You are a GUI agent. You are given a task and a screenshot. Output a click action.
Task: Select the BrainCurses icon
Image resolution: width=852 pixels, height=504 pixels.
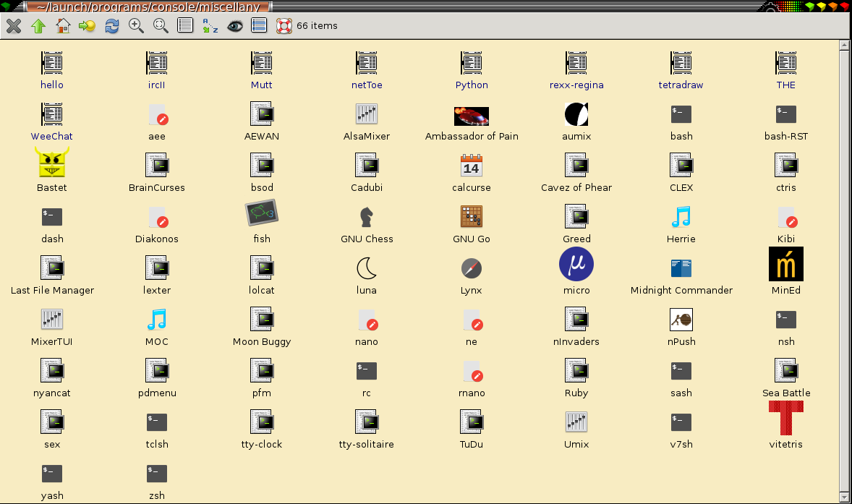(157, 165)
